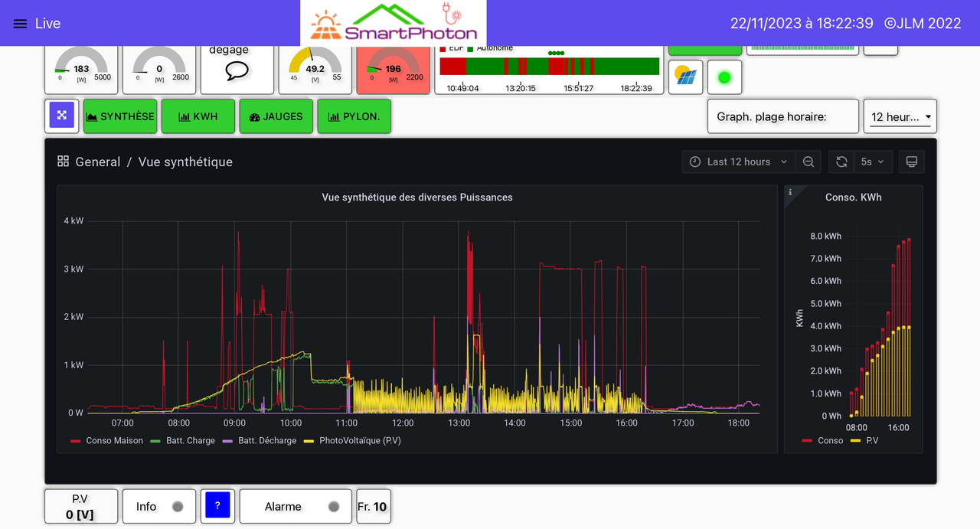Image resolution: width=980 pixels, height=529 pixels.
Task: Click the Fr. 10 tile
Action: tap(373, 506)
